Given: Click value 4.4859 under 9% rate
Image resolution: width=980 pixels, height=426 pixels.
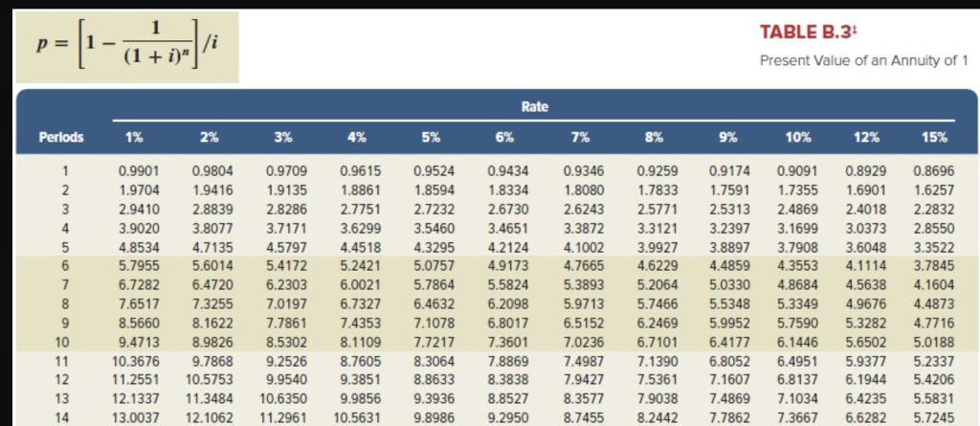Looking at the screenshot, I should coord(730,265).
